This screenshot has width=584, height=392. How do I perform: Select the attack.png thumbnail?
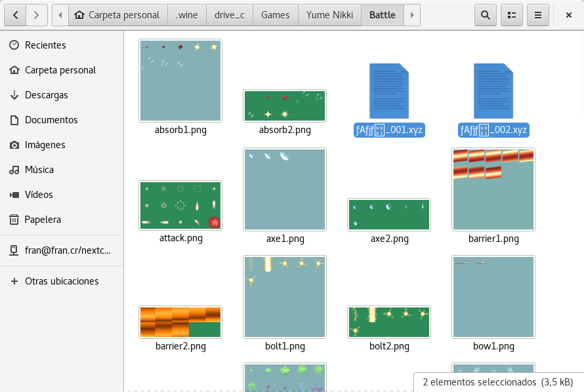click(180, 206)
